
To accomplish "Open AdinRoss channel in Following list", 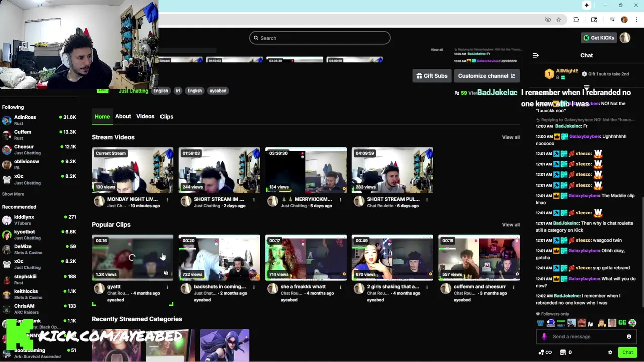I will click(39, 120).
